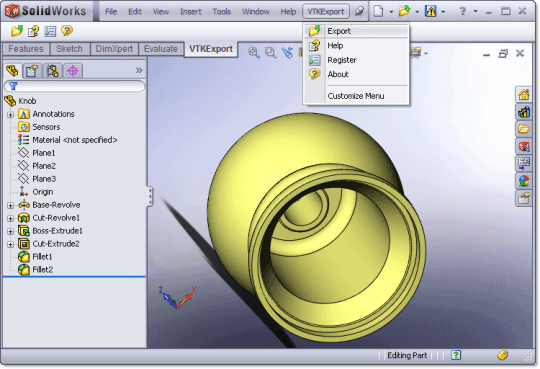Choose About from VTKExport menu
Viewport: 540px width, 369px height.
[356, 74]
